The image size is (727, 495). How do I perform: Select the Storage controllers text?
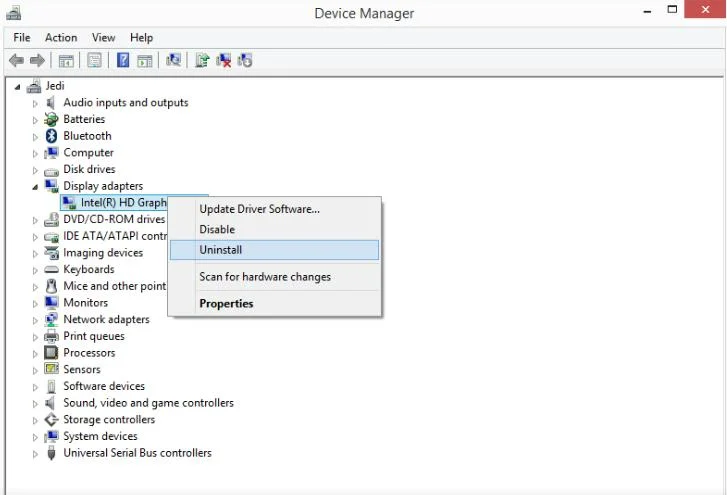click(109, 419)
